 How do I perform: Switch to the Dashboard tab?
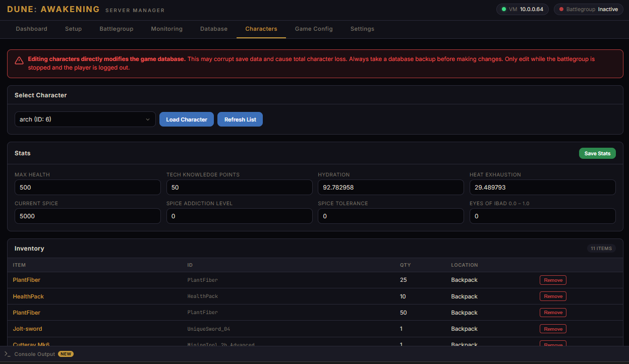point(31,29)
